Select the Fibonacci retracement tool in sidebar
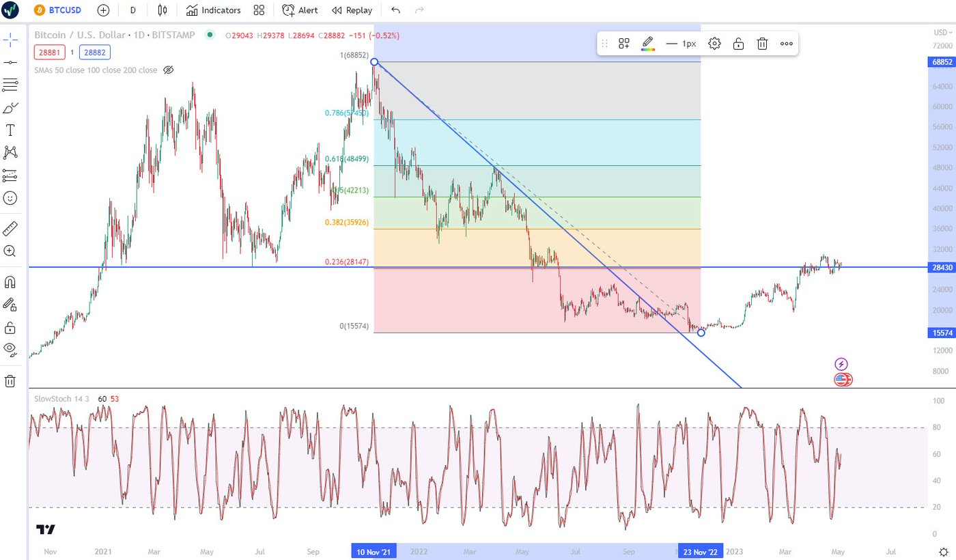 [x=10, y=85]
